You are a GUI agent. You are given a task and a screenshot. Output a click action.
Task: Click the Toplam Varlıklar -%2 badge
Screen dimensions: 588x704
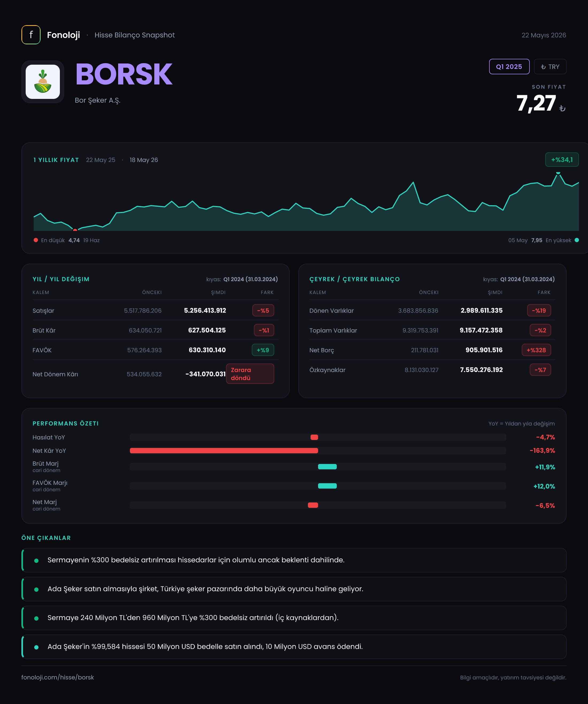pos(540,330)
